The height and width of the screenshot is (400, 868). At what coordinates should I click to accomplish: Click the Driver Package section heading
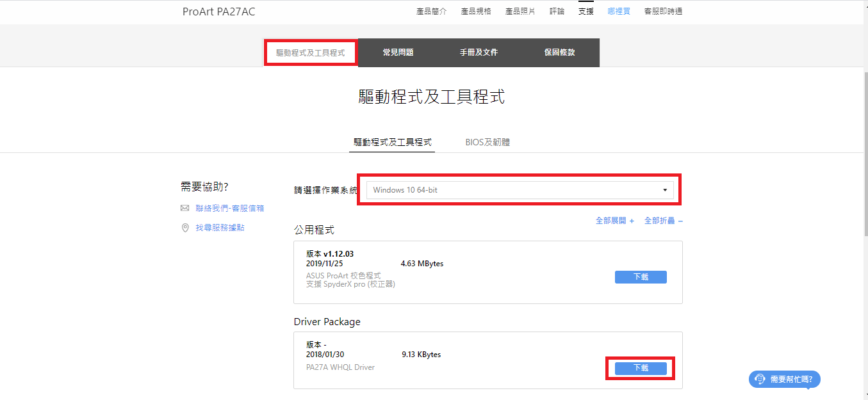click(327, 321)
